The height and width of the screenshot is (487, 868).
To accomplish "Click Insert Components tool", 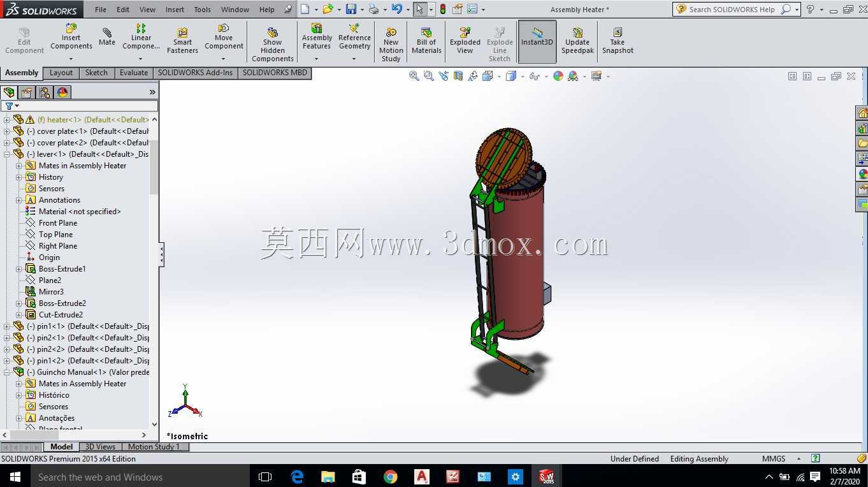I will [71, 36].
